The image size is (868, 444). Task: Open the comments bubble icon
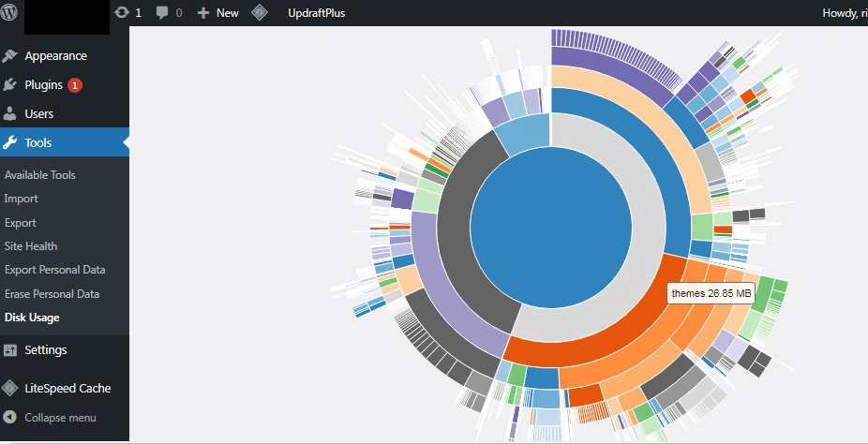click(x=162, y=13)
